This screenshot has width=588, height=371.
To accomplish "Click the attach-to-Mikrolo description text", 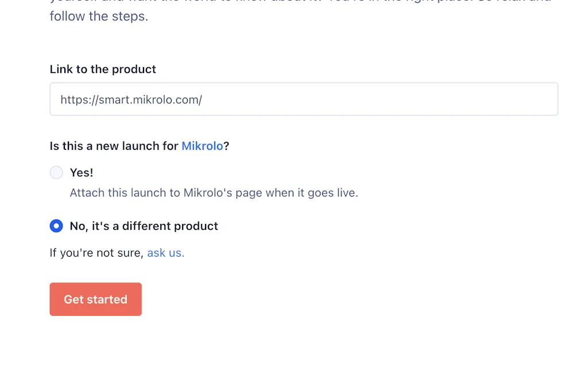I will (214, 192).
